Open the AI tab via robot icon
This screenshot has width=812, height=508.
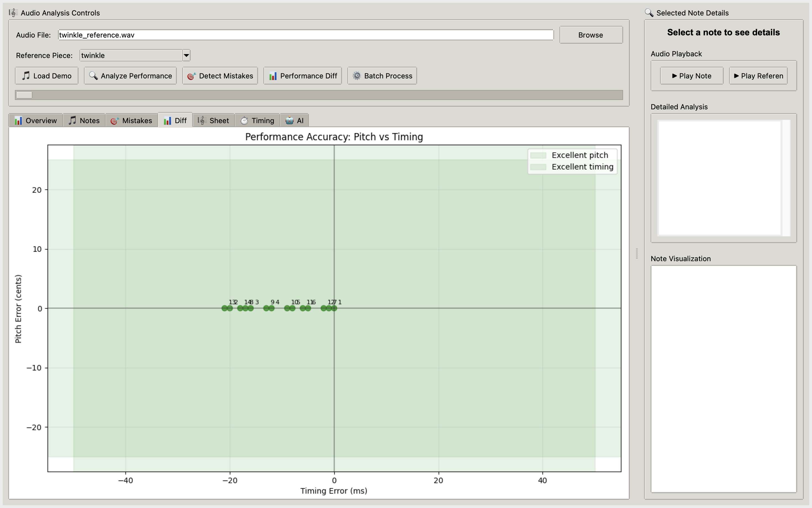(289, 121)
